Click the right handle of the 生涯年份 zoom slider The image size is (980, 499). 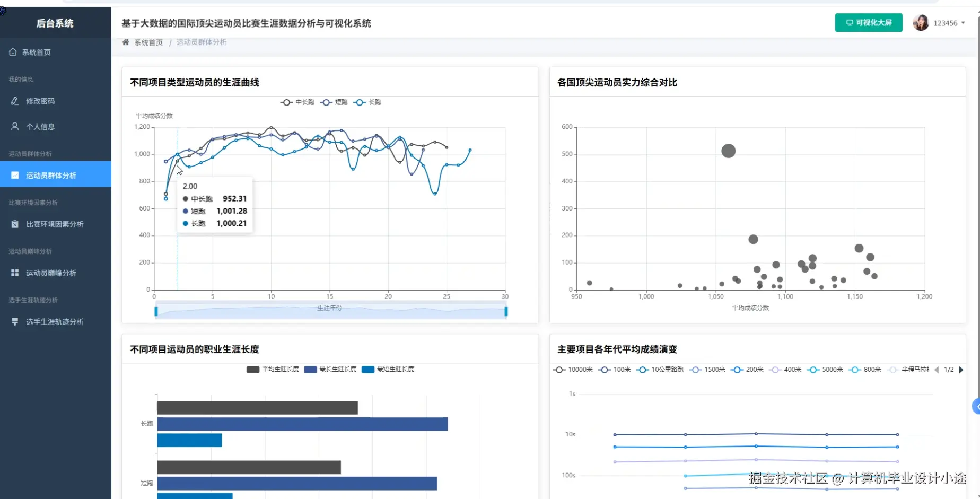pos(506,311)
